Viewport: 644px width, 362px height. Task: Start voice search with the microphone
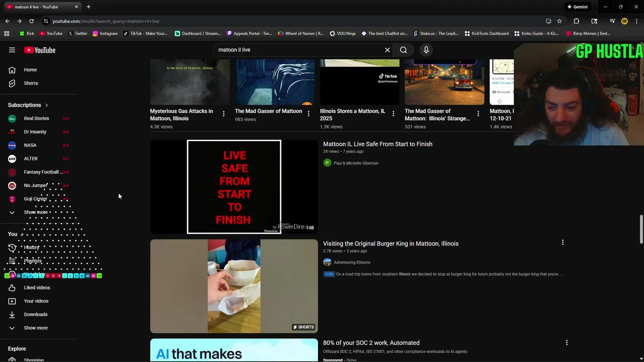coord(426,50)
